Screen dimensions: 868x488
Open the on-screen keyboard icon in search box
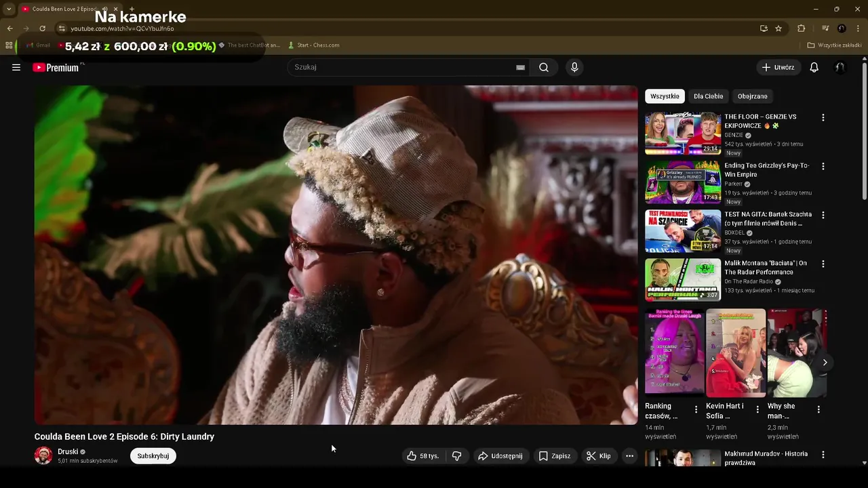coord(520,67)
